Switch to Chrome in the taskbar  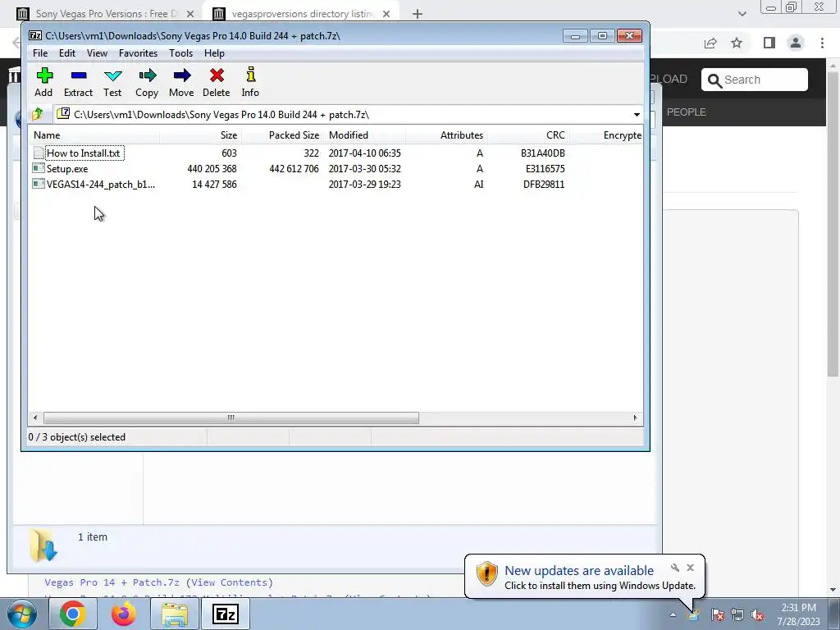click(73, 614)
